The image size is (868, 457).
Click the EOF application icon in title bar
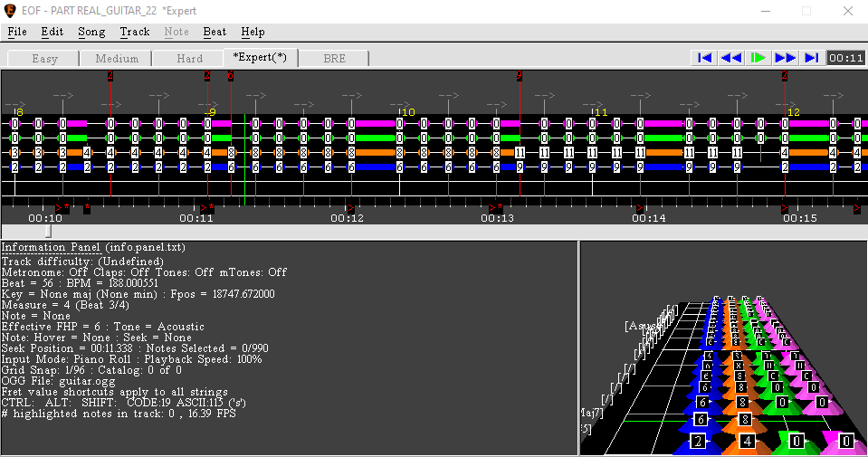11,11
